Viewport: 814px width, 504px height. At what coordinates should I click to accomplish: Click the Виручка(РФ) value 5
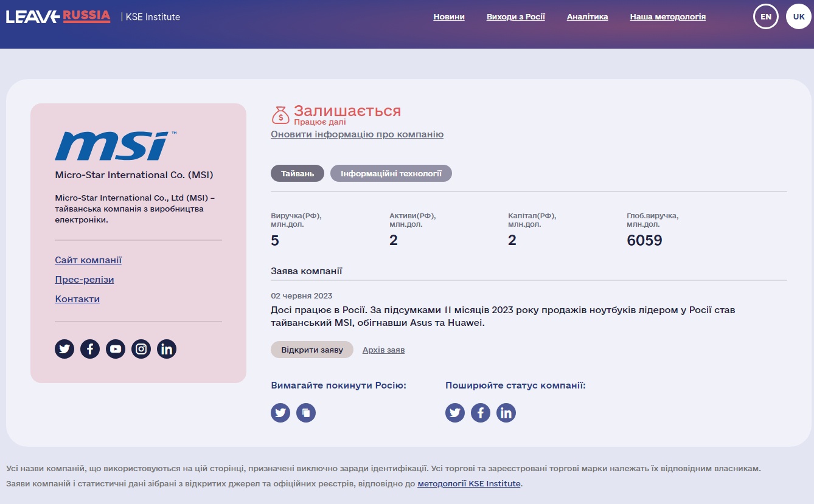[275, 241]
